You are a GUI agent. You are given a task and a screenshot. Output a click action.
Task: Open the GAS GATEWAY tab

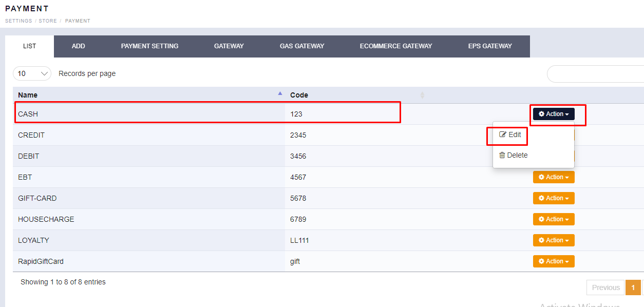click(x=302, y=46)
